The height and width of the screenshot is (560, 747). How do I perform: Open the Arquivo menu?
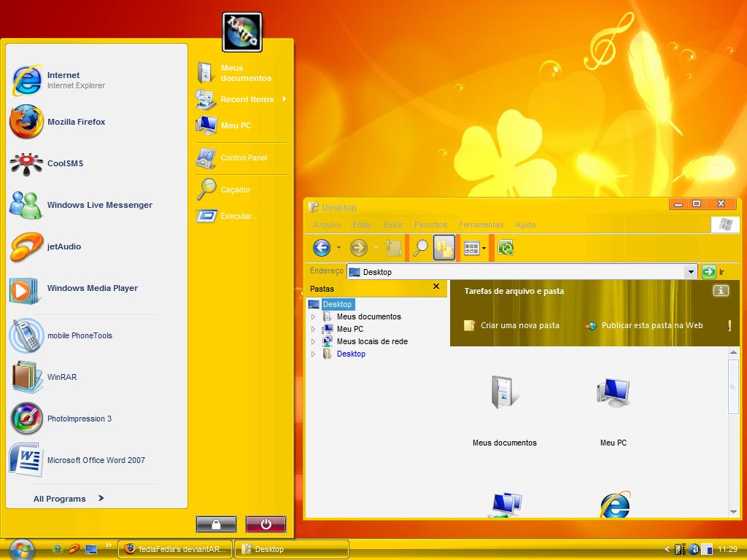click(327, 225)
